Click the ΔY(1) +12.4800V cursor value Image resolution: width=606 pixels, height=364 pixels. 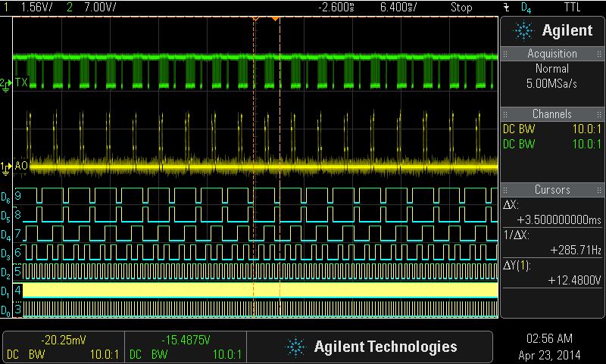pyautogui.click(x=575, y=280)
